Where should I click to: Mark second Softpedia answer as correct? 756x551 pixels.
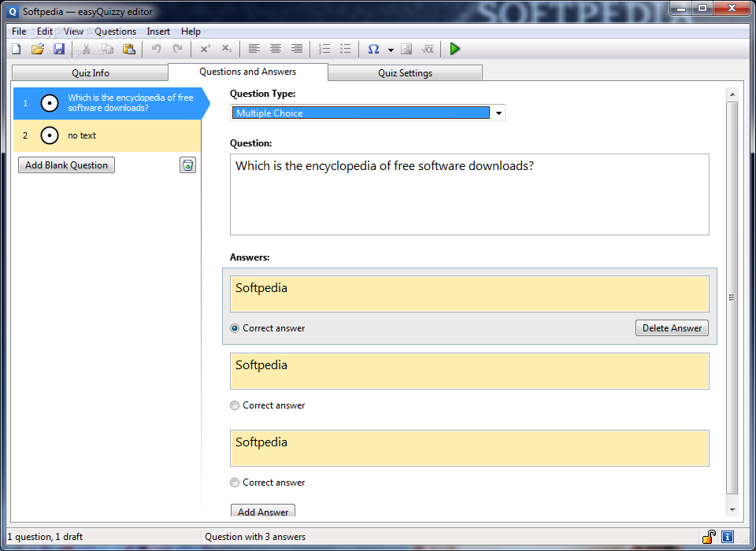pos(235,405)
